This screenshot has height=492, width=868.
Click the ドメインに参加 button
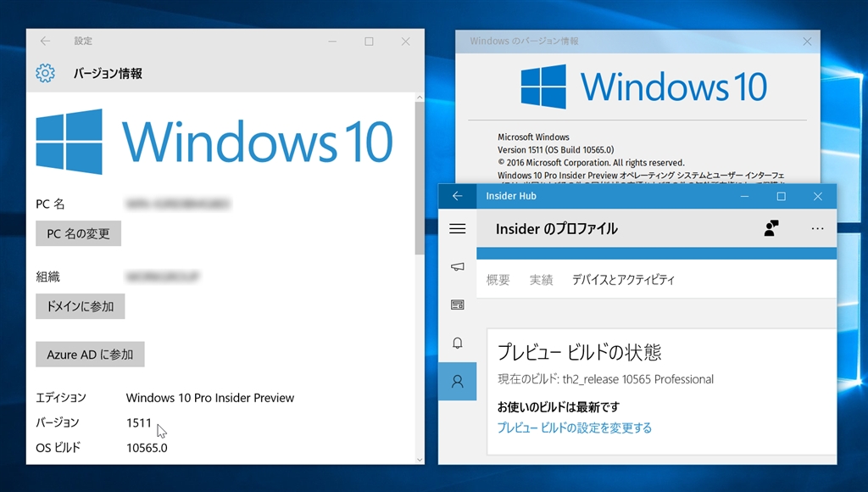pyautogui.click(x=81, y=306)
